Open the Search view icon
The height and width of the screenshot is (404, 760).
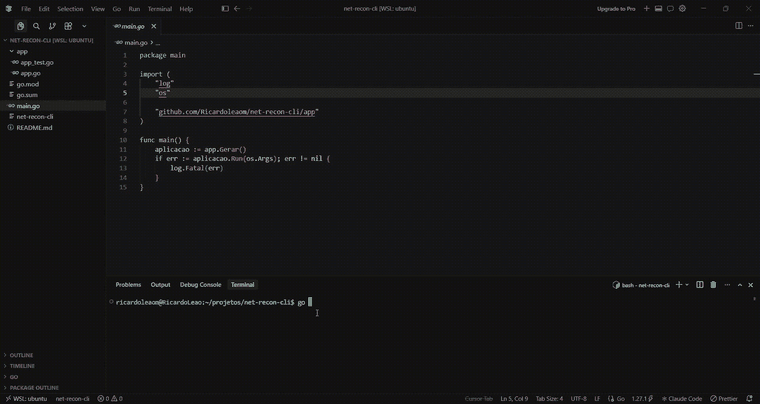tap(36, 26)
